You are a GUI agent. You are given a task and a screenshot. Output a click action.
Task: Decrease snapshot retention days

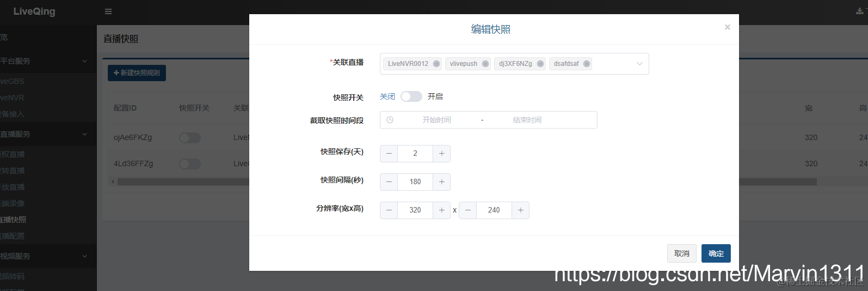[x=389, y=154]
